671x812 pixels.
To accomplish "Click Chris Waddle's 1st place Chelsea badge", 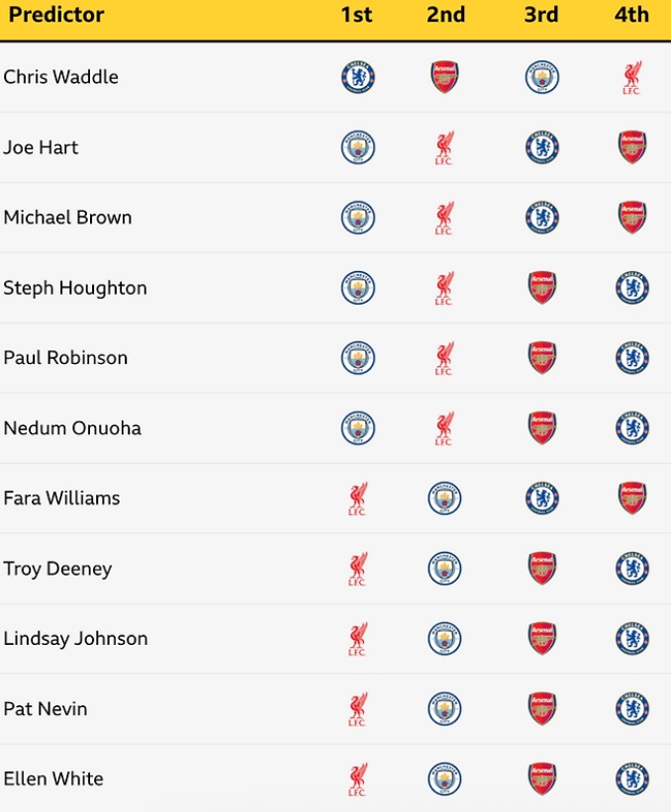I will coord(357,77).
